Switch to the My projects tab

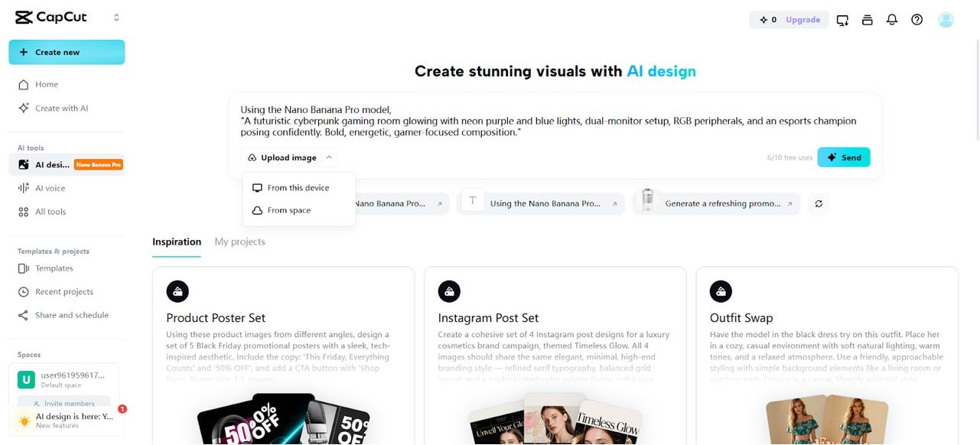pos(239,242)
